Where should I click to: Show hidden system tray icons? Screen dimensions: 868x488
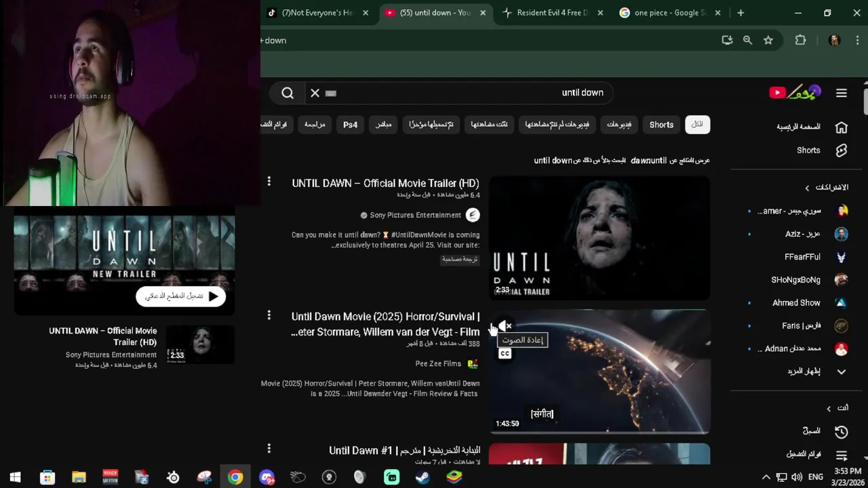click(766, 477)
